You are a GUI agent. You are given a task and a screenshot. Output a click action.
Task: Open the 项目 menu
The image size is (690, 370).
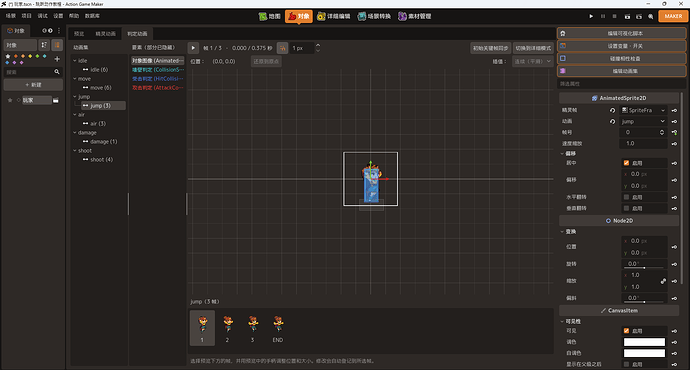pos(26,16)
